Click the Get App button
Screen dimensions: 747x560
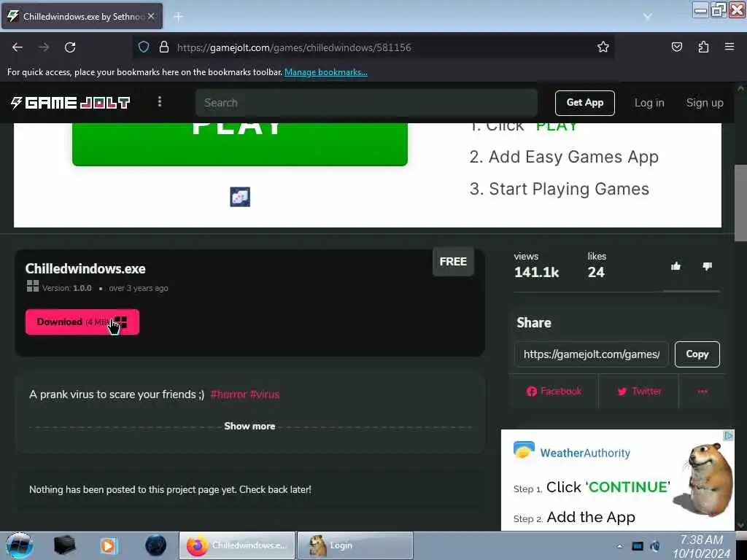[584, 103]
